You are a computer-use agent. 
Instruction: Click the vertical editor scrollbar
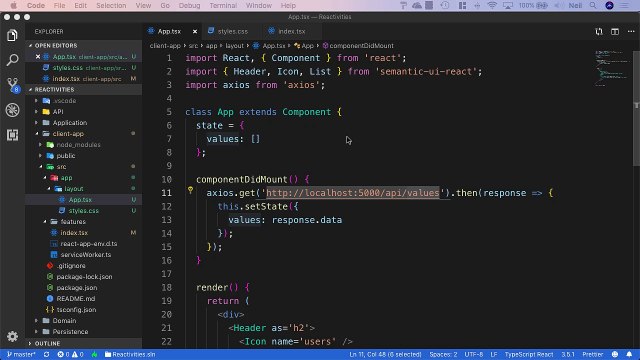tap(636, 110)
